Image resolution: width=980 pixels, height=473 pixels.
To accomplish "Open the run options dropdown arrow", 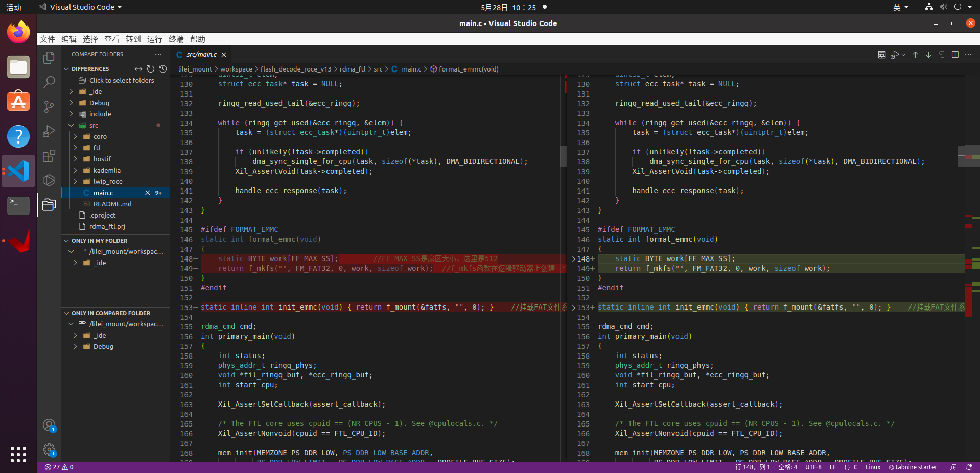I will point(903,55).
